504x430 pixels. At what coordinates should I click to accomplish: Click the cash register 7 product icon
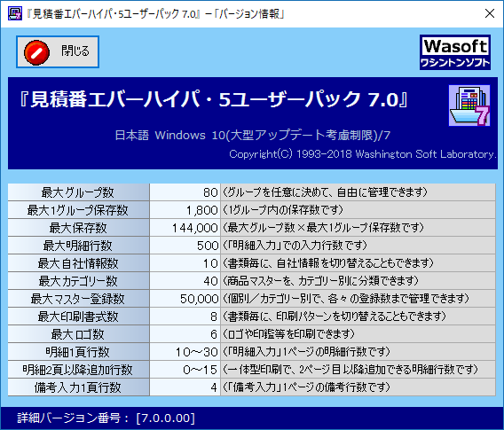pyautogui.click(x=469, y=106)
